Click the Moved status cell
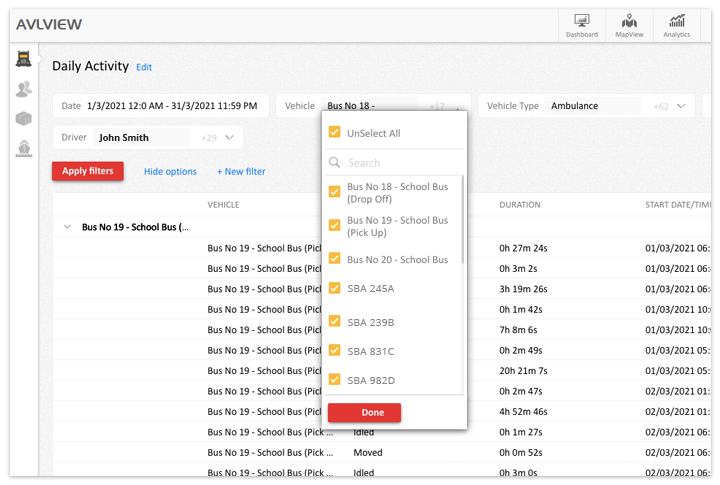720x485 pixels. click(368, 452)
